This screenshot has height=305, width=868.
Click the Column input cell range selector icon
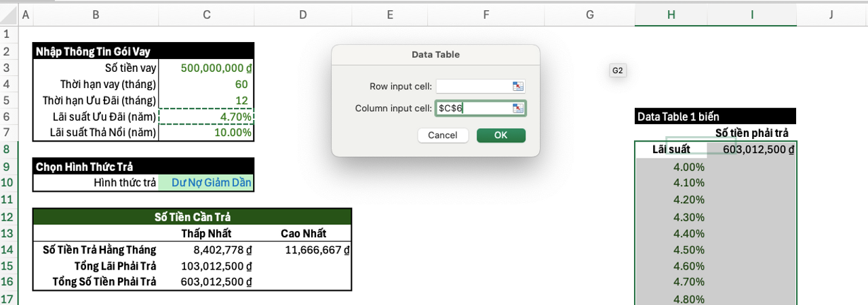[x=519, y=108]
